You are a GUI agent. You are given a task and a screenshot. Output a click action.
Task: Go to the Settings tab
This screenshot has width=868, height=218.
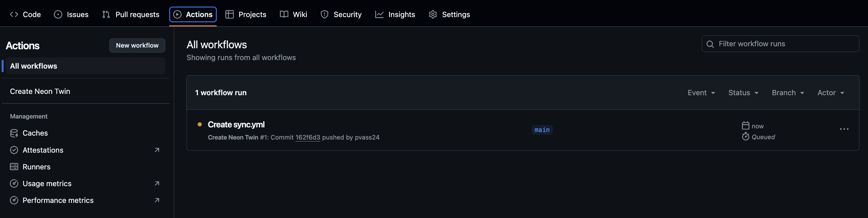(449, 14)
